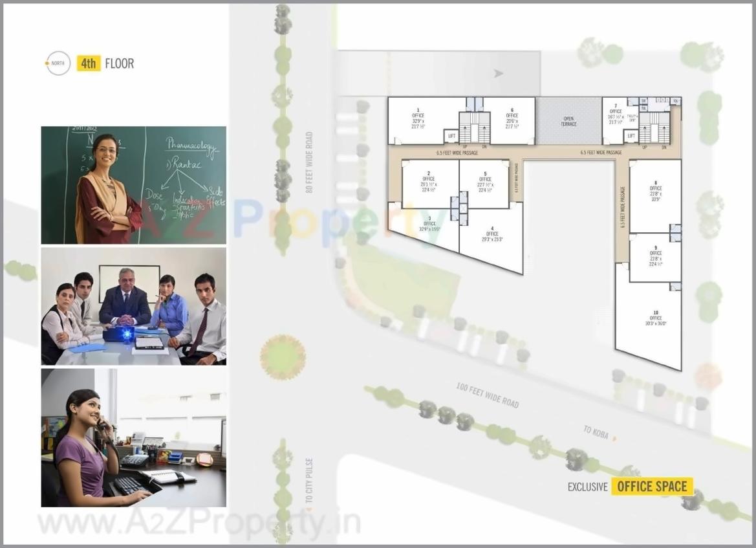Click the TO KOBA direction label

pyautogui.click(x=596, y=429)
